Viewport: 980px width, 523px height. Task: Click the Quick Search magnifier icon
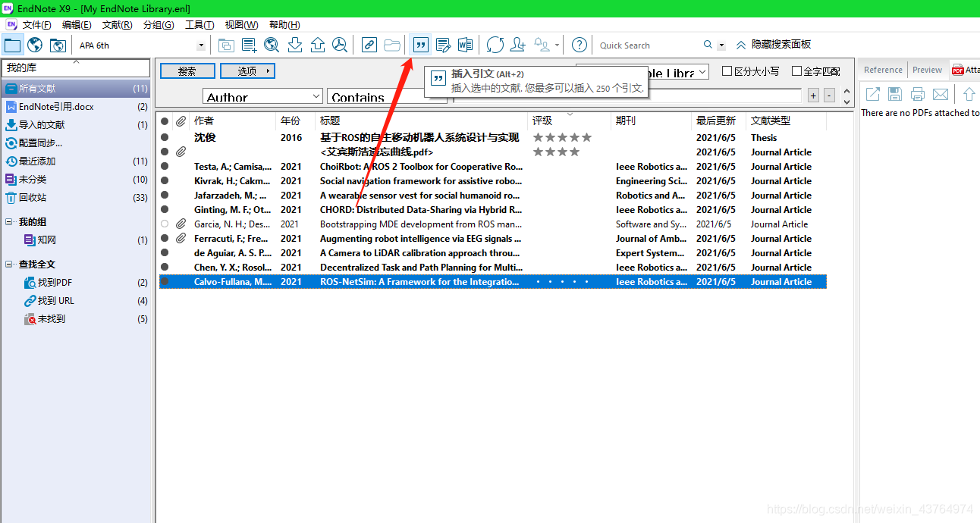point(708,45)
